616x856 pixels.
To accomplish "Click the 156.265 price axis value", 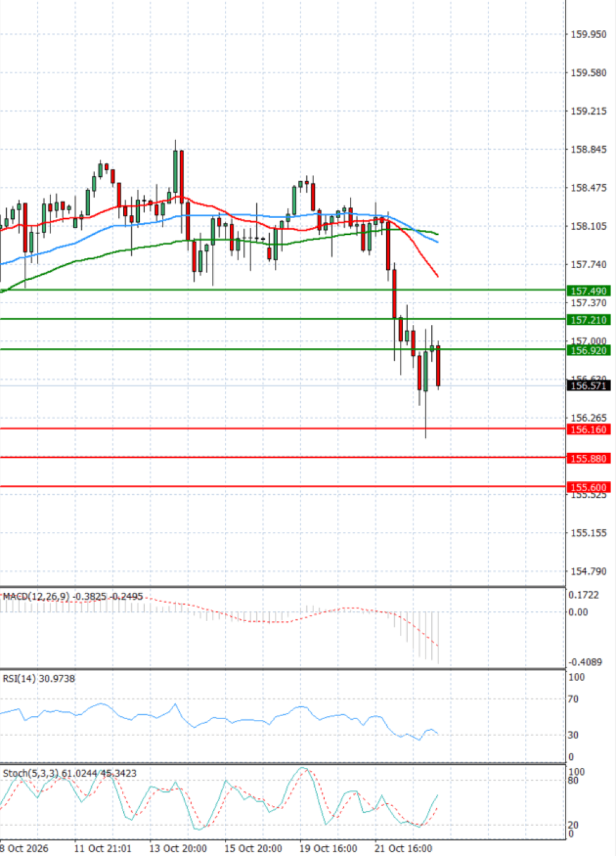I will coord(588,418).
